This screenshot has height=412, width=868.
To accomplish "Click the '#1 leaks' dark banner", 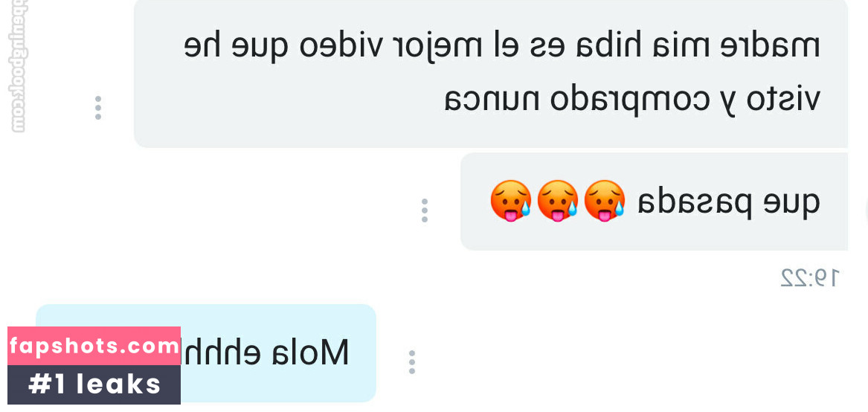I will click(94, 385).
